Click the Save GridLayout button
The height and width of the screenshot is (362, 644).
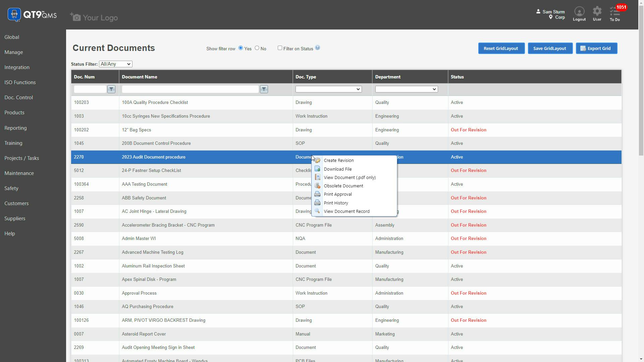click(x=550, y=48)
